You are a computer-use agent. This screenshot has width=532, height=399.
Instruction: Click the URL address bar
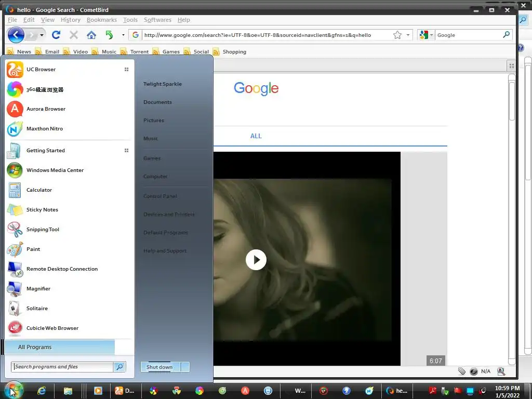(x=267, y=35)
